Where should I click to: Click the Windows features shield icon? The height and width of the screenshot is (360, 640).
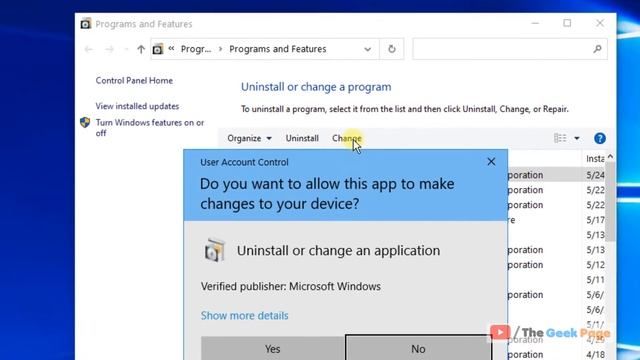[85, 122]
